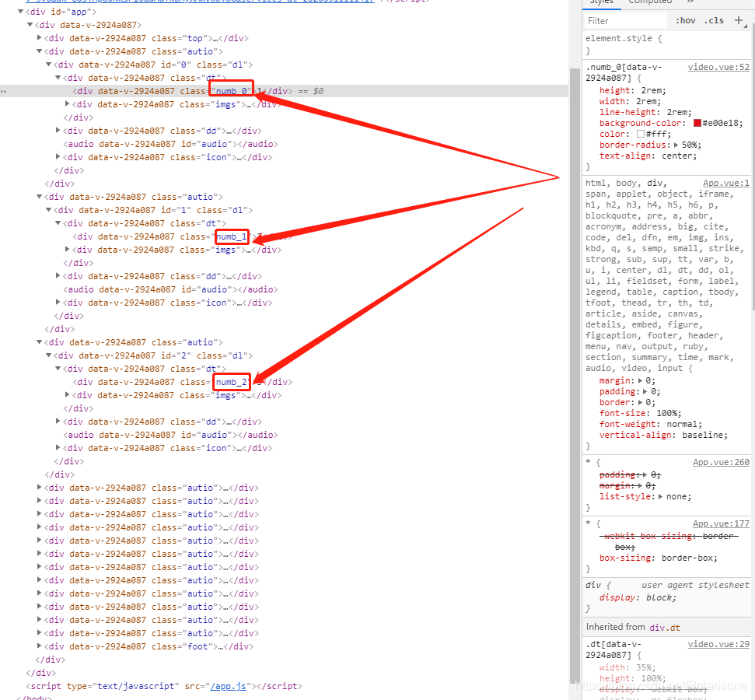Toggle the .cls class editor button
This screenshot has height=700, width=755.
click(714, 21)
